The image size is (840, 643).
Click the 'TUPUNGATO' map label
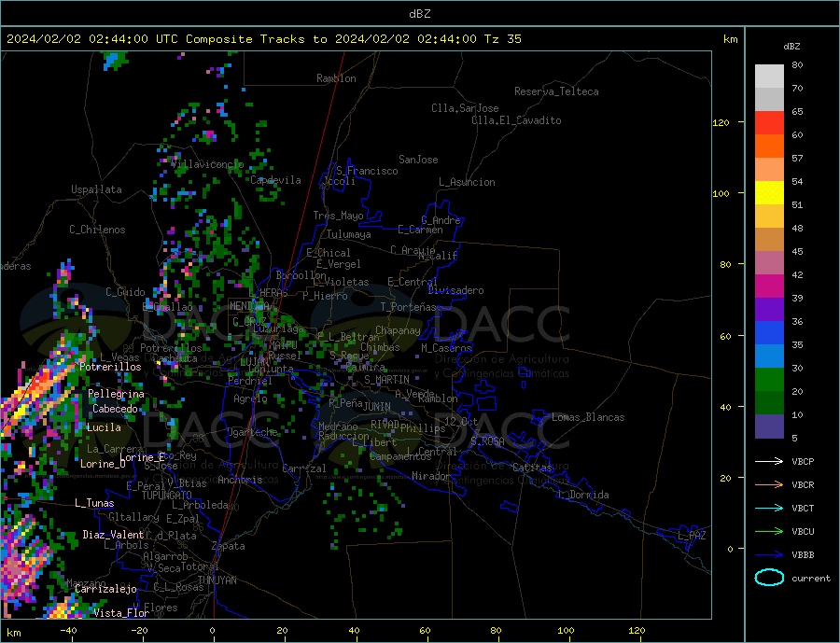pyautogui.click(x=166, y=496)
